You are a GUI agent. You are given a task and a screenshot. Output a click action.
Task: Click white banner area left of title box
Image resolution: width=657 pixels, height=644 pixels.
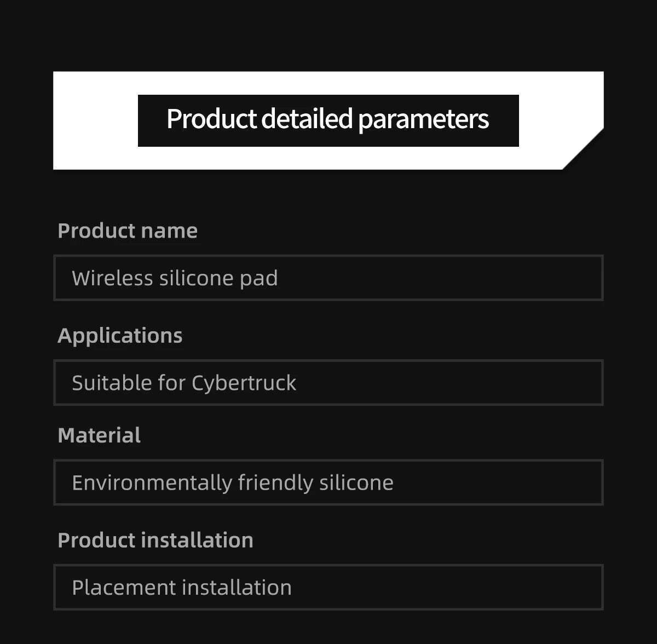95,120
